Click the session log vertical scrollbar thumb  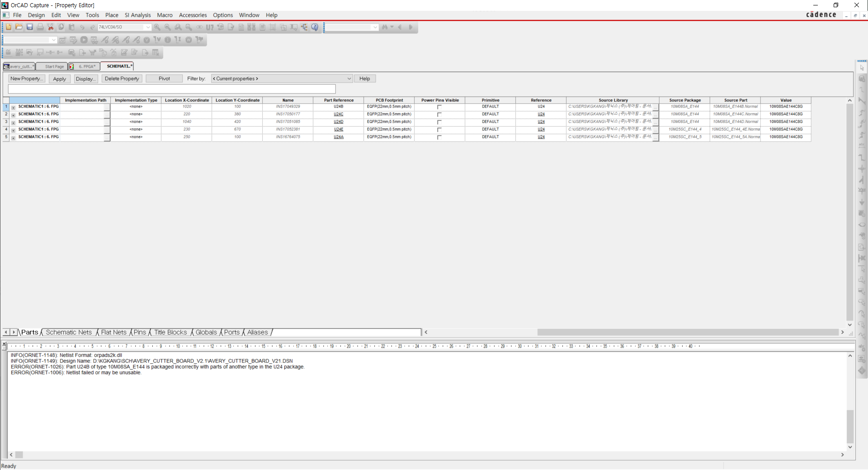point(850,427)
